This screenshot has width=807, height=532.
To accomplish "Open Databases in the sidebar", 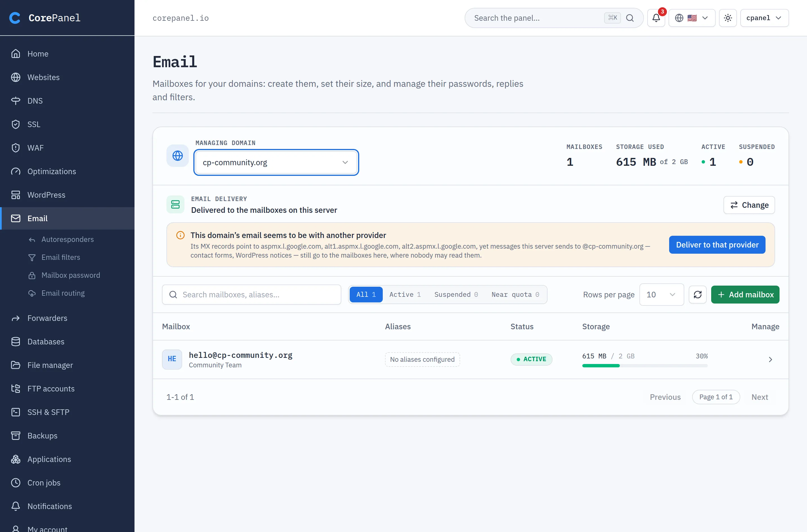I will [x=67, y=342].
